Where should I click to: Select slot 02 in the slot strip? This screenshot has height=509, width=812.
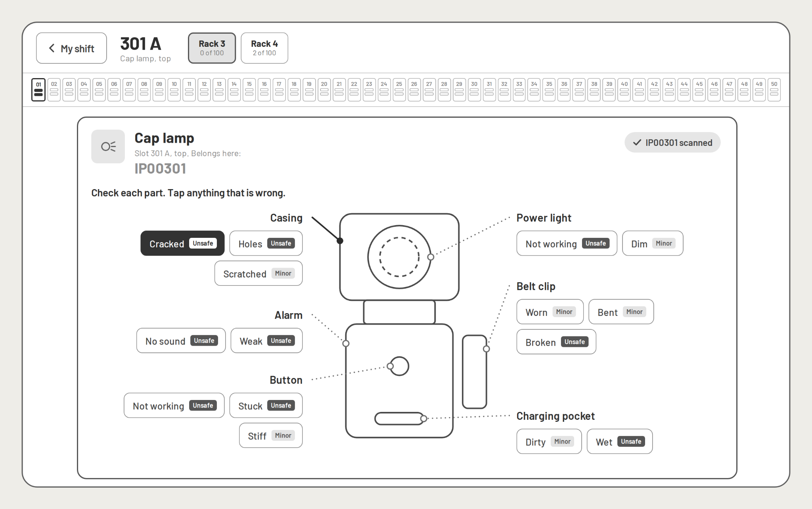[54, 90]
